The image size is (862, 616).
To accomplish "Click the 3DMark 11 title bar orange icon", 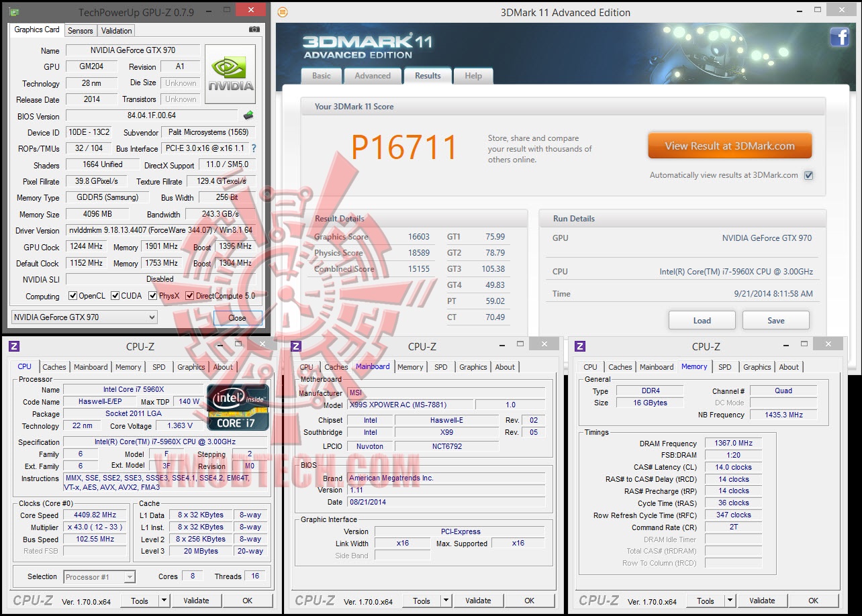I will [283, 12].
